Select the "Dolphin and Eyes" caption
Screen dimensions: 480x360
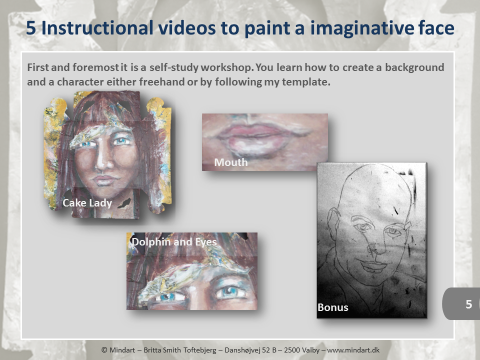coord(174,242)
